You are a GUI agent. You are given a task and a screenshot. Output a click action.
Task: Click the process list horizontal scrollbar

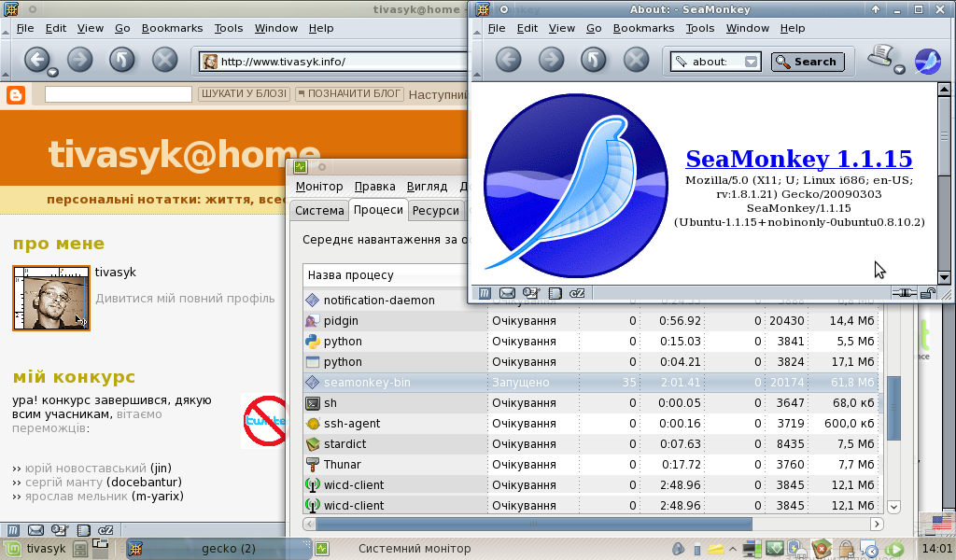533,524
